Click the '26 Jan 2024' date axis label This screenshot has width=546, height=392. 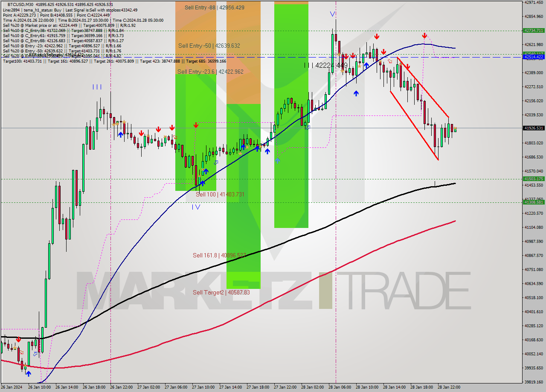coord(12,387)
